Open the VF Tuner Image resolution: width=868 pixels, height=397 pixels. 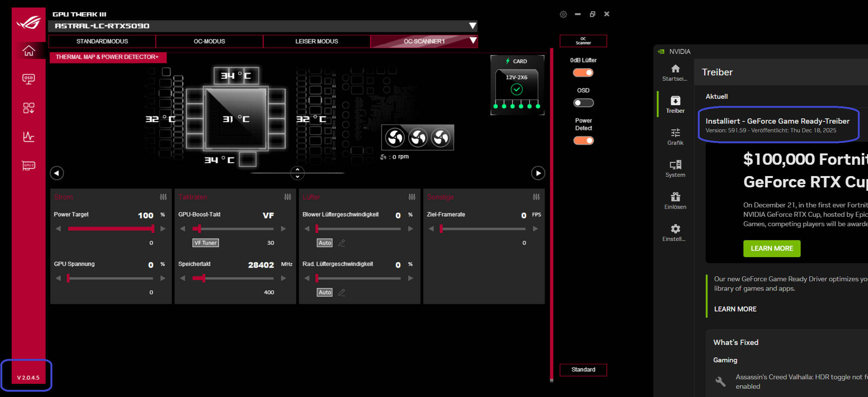(x=206, y=243)
